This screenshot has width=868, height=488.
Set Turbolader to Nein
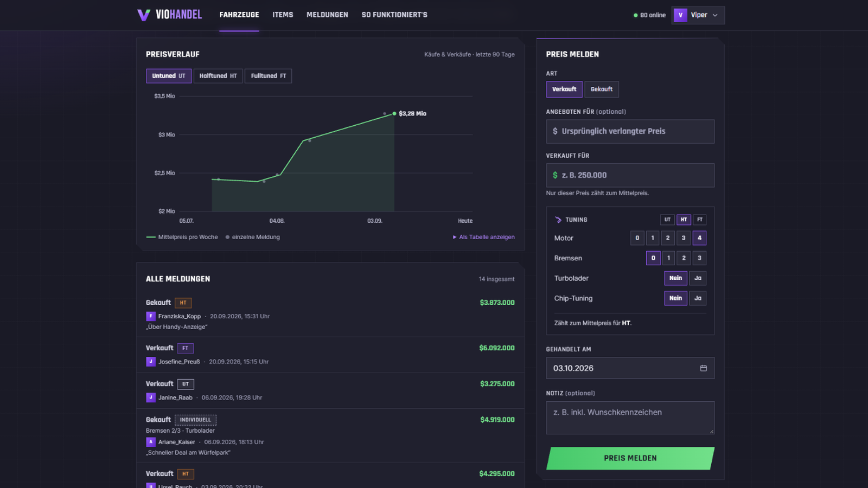pos(675,278)
